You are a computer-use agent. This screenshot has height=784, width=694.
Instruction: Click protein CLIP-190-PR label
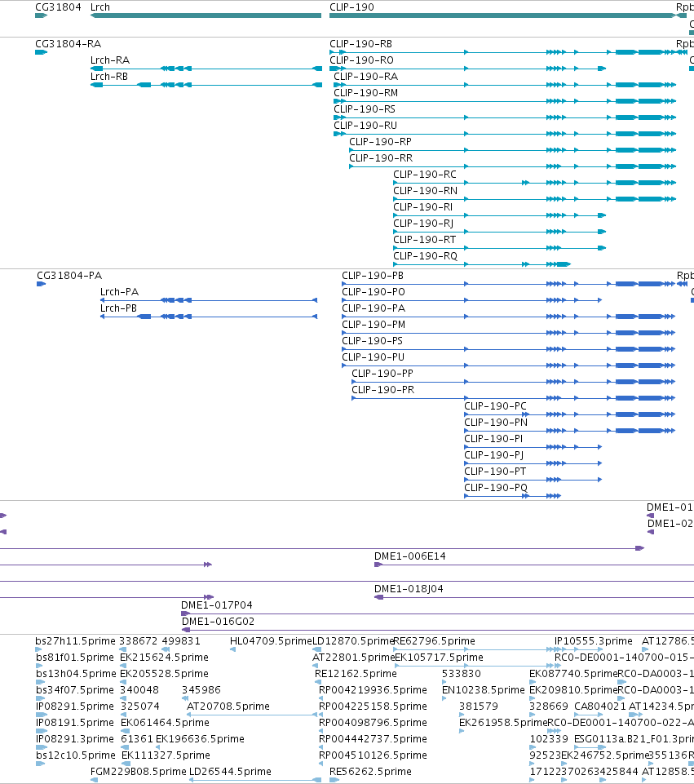383,389
